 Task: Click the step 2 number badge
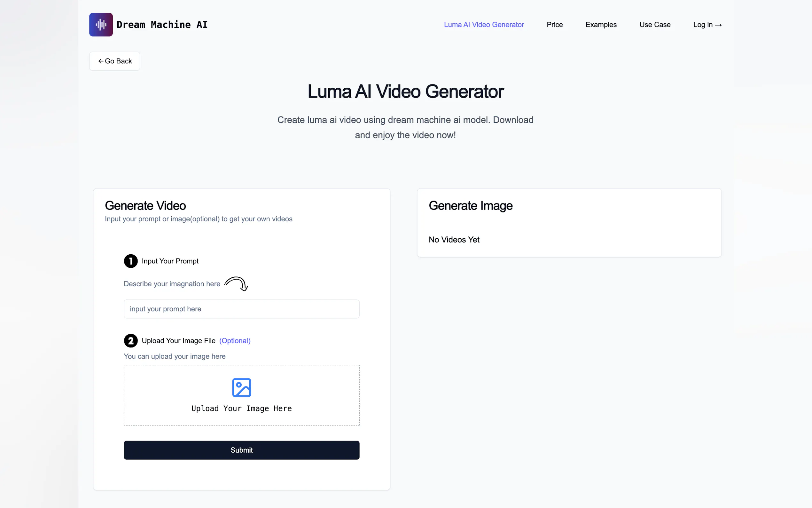(x=130, y=341)
